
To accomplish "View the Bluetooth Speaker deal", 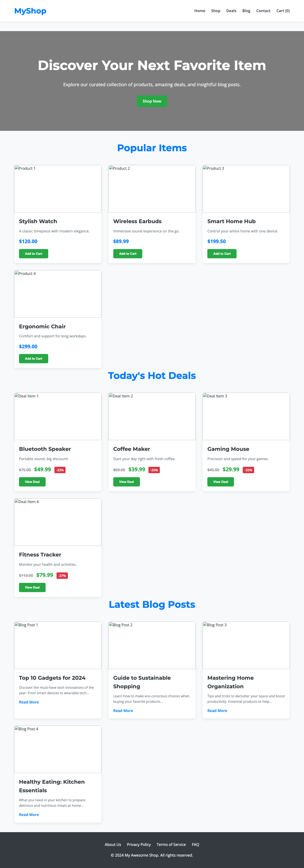I will 32,481.
